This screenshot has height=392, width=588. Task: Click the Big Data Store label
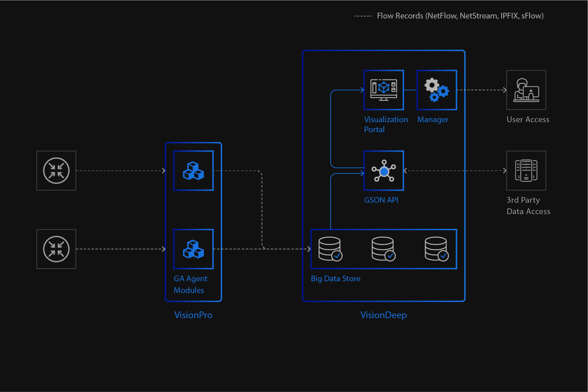[335, 279]
